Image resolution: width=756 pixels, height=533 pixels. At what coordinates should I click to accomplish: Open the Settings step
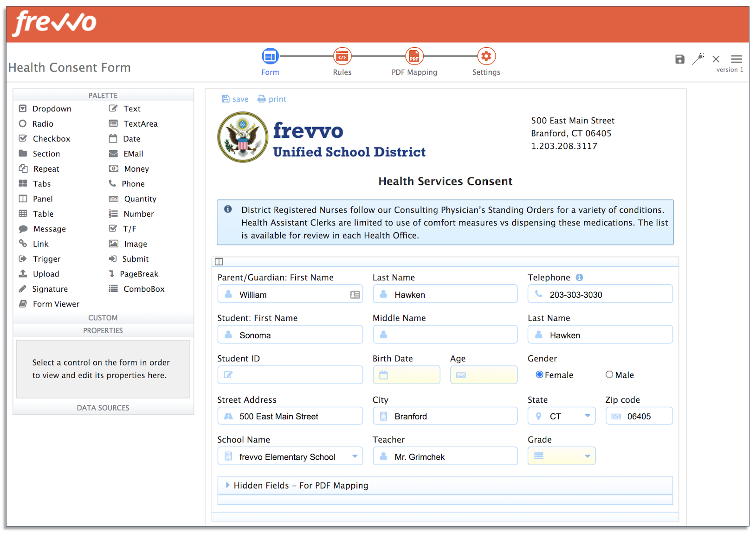click(x=486, y=62)
